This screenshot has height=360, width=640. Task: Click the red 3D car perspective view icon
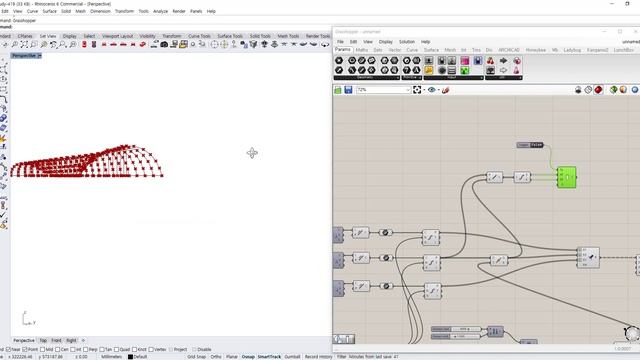point(142,44)
